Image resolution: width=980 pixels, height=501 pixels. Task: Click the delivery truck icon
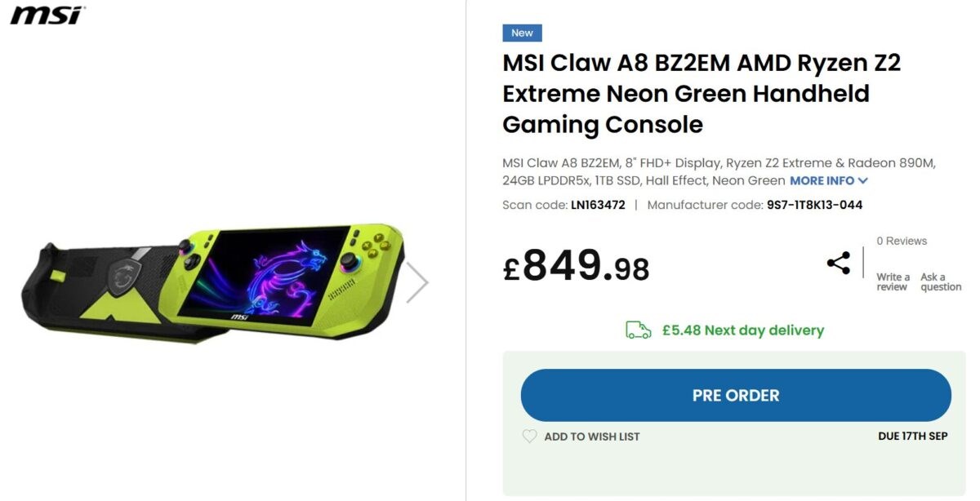point(639,330)
